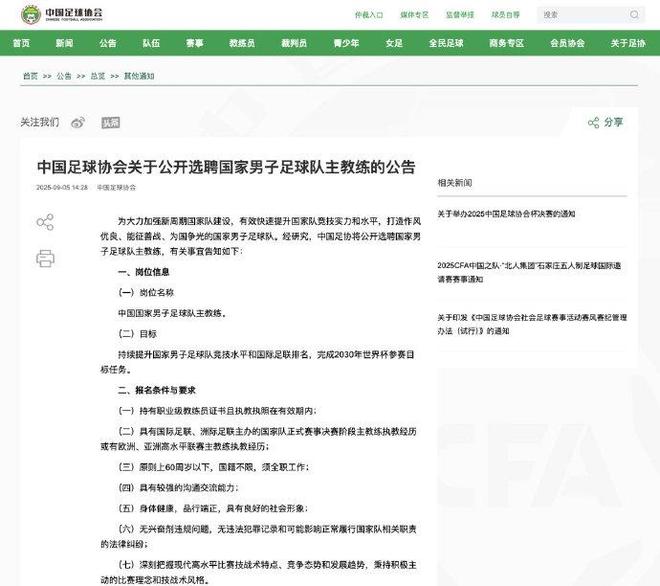
Task: Open the 新闻 navigation menu
Action: (64, 44)
